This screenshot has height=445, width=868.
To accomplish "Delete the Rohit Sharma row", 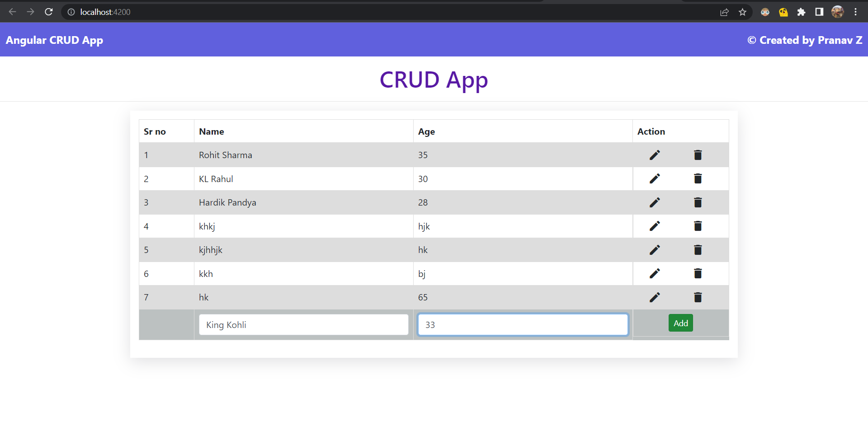I will click(698, 155).
